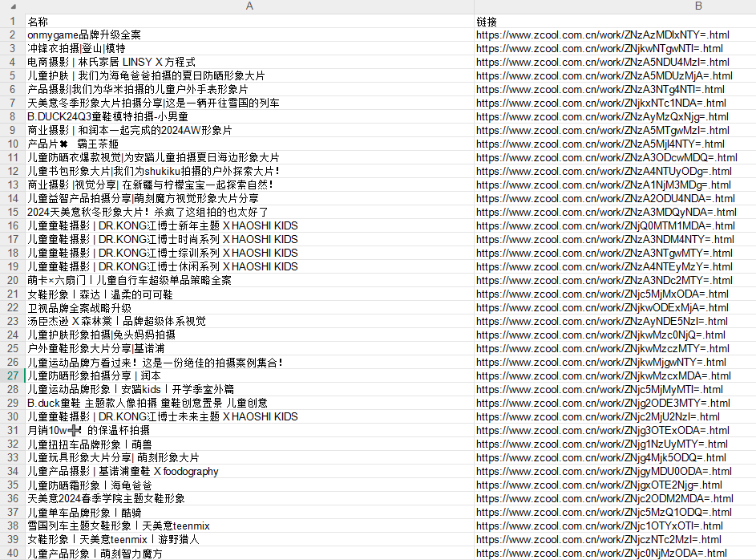756x560 pixels.
Task: Click the URL ending ZNzA3MDQyNDA=.html
Action: (x=606, y=213)
